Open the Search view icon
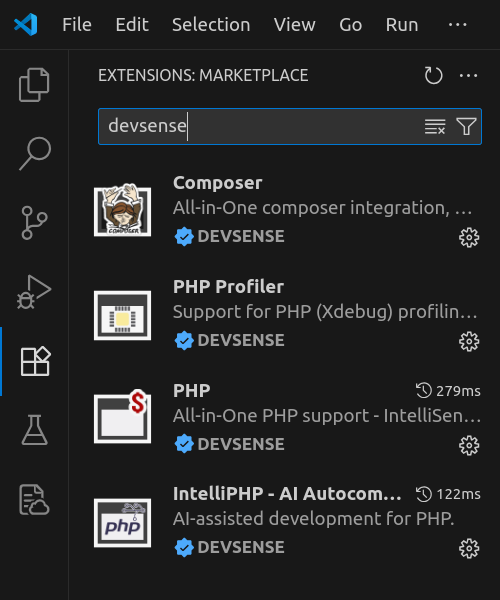Screen dimensions: 500x600 tap(34, 153)
